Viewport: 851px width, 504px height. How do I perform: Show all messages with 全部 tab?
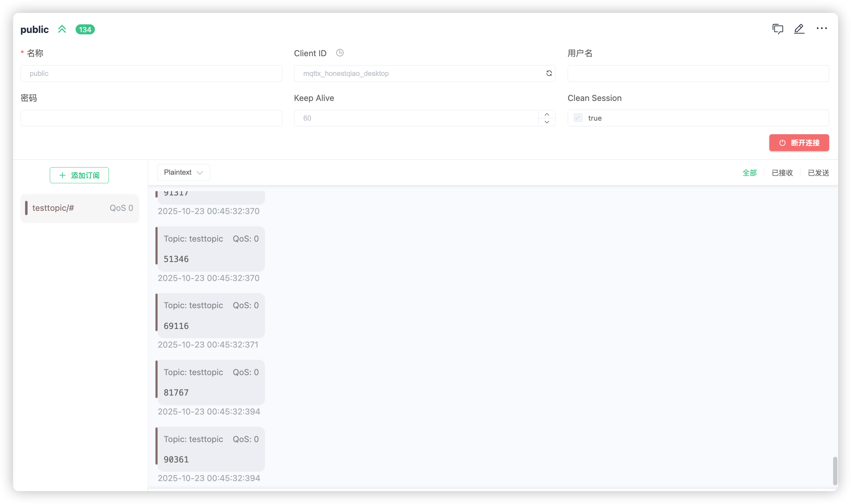tap(749, 173)
